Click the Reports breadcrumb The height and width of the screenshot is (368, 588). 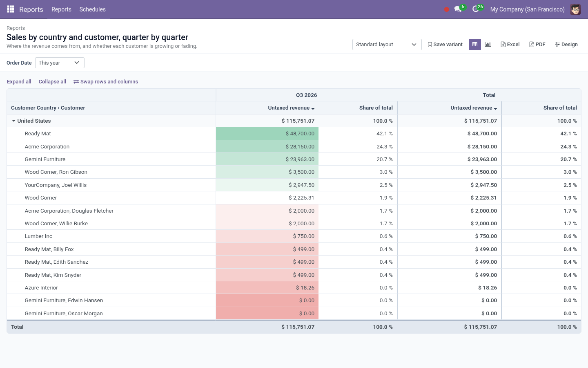tap(16, 28)
